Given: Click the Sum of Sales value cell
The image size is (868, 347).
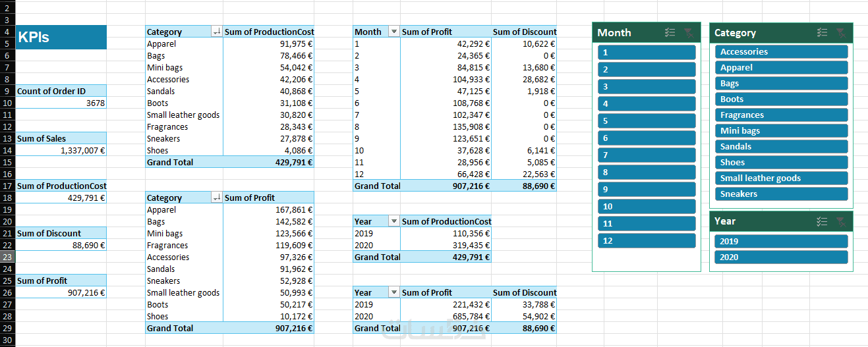Looking at the screenshot, I should click(x=61, y=150).
